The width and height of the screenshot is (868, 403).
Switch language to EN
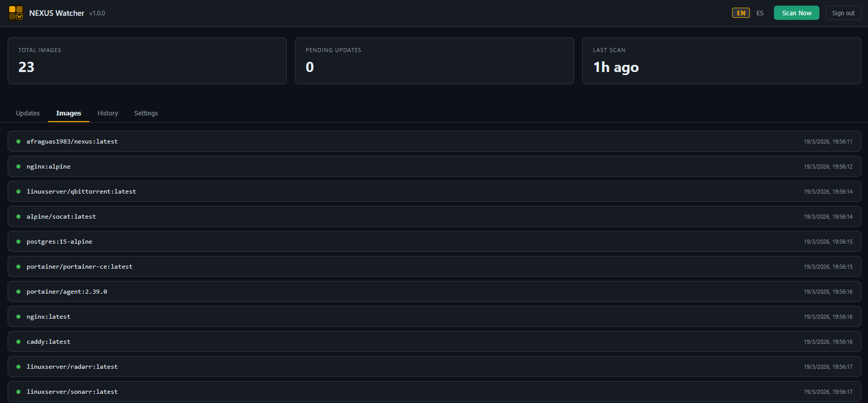[741, 13]
